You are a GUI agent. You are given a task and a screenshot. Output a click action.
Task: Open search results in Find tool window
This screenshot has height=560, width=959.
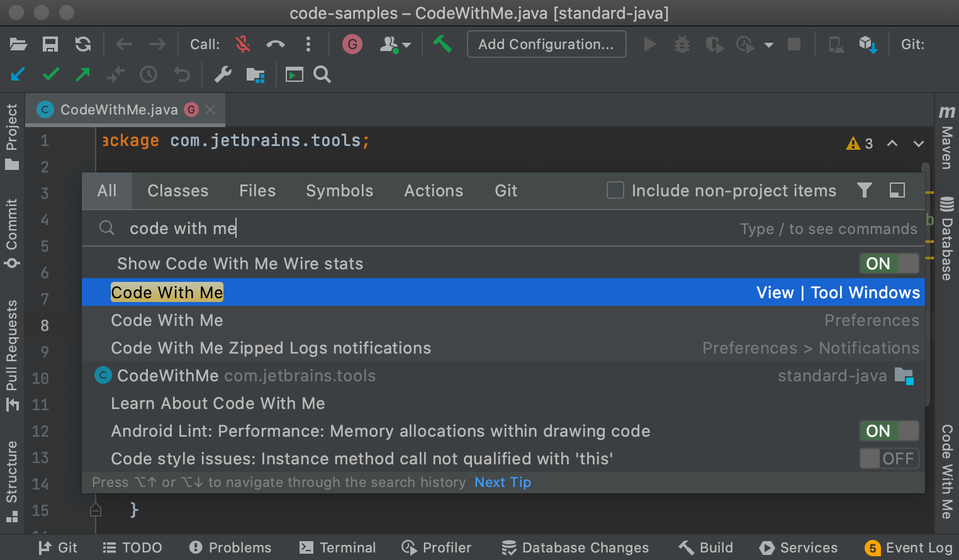coord(897,190)
